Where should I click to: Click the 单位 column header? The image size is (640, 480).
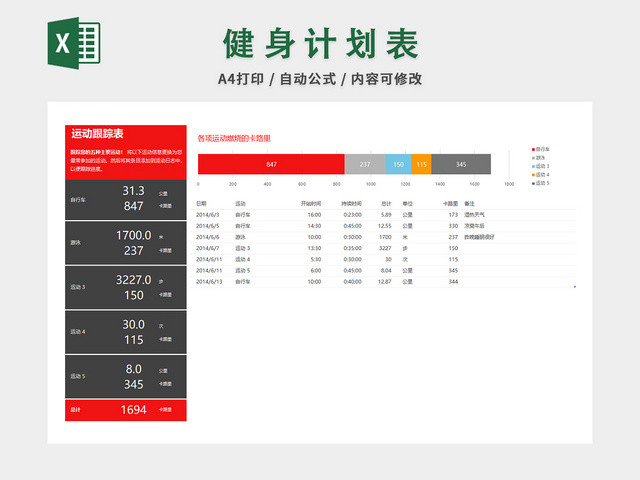tap(407, 203)
